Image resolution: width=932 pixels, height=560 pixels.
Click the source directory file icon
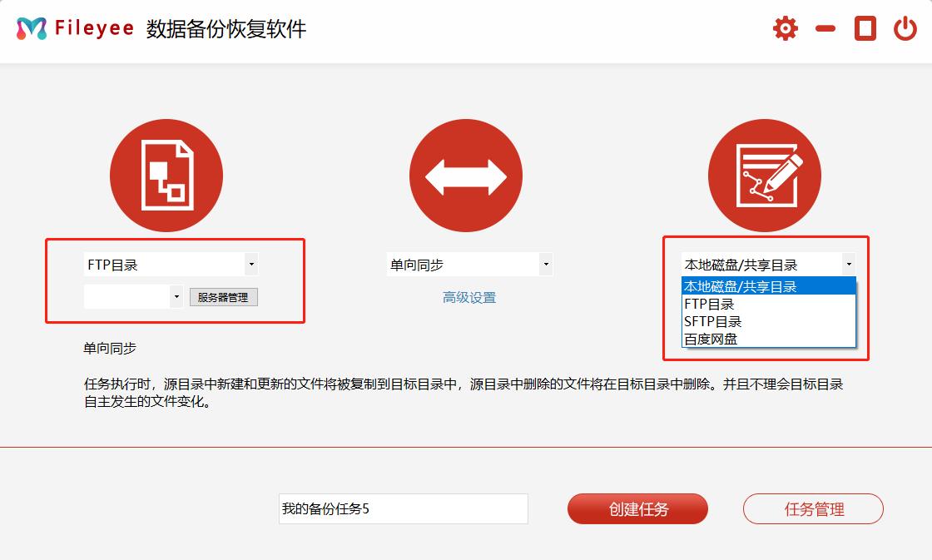(x=166, y=176)
